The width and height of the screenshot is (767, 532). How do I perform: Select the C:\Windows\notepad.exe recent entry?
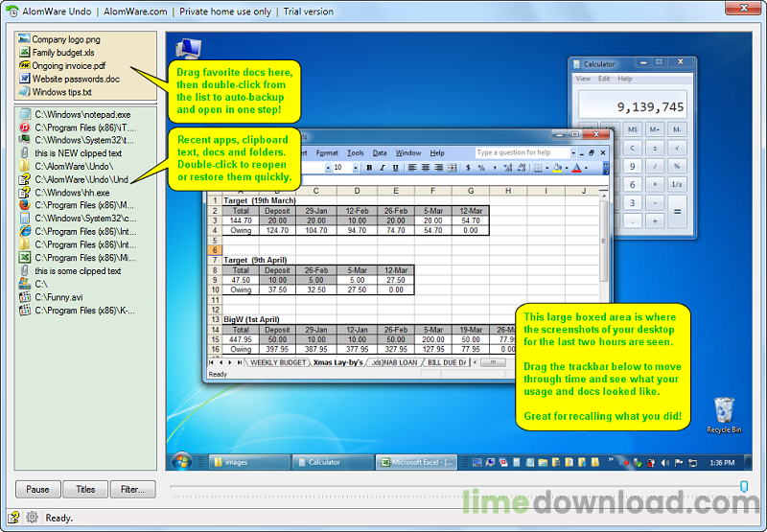point(75,114)
